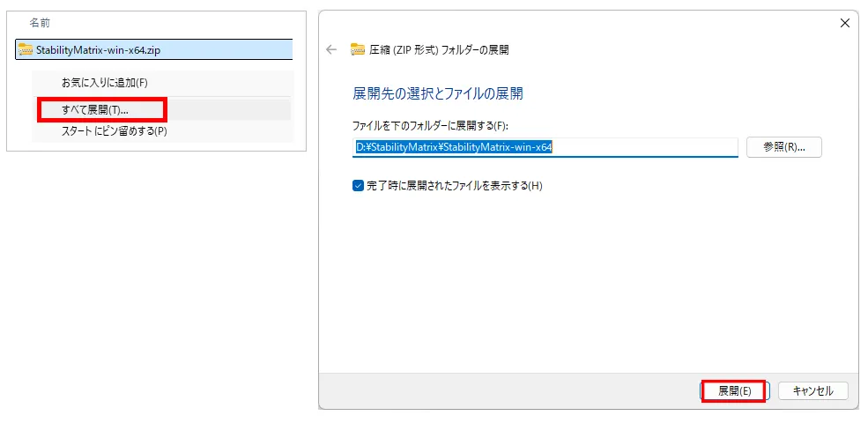Click the ファイルを下のフォルダーに展開する(F): label
This screenshot has height=423, width=868.
(x=429, y=126)
